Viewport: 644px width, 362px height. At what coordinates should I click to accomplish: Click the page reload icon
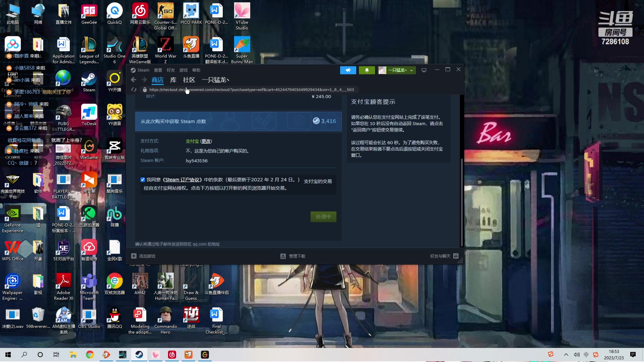134,89
